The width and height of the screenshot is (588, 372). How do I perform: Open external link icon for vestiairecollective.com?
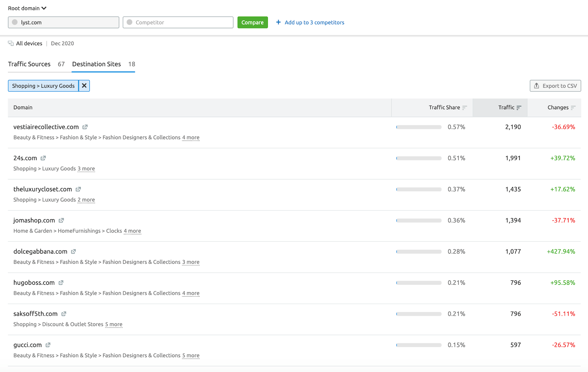[85, 127]
